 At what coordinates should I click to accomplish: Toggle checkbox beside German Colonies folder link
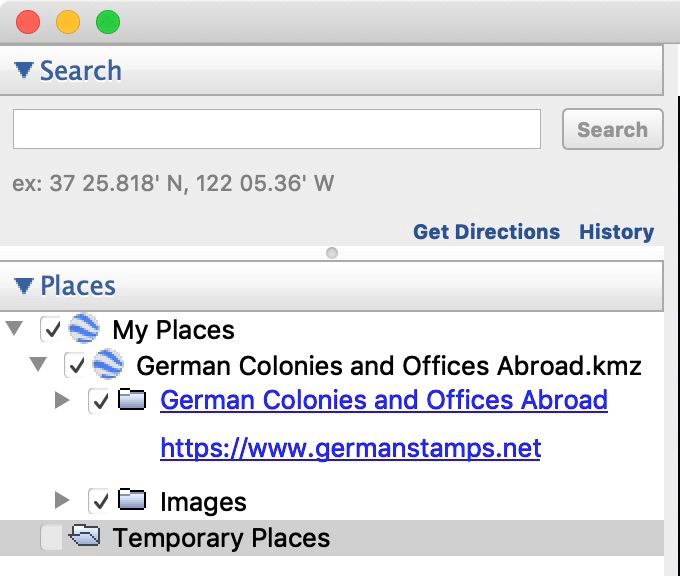tap(100, 401)
